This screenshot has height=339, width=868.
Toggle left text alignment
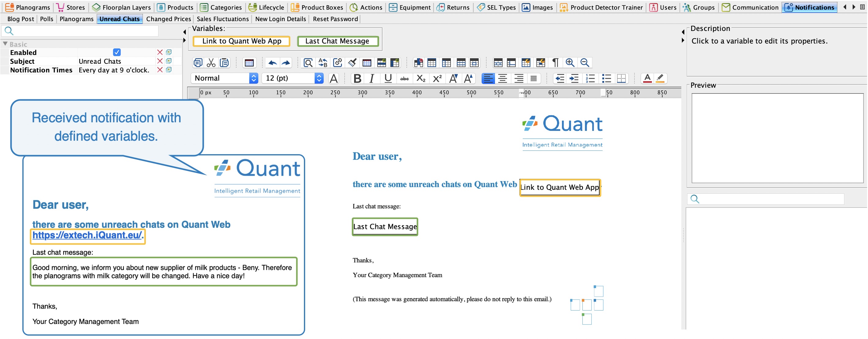[x=488, y=78]
